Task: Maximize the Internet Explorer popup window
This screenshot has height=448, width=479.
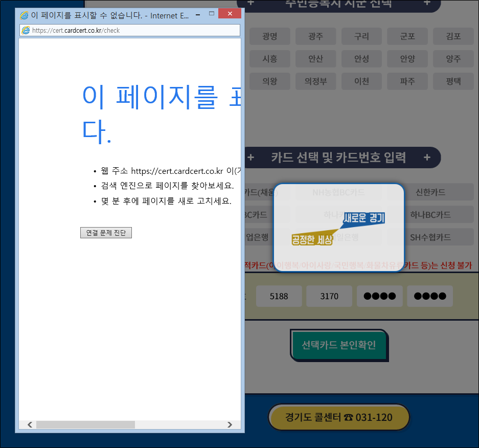Action: pyautogui.click(x=212, y=14)
